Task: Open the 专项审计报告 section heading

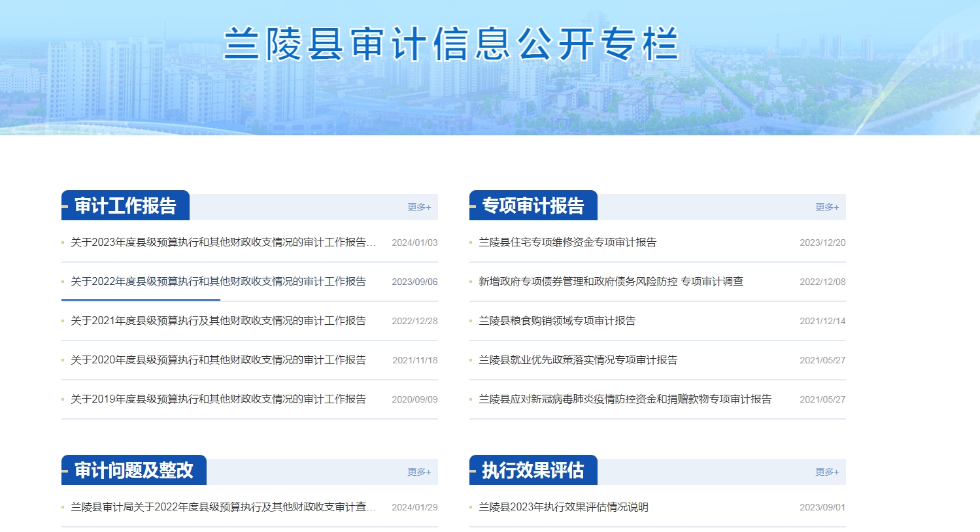Action: coord(533,206)
